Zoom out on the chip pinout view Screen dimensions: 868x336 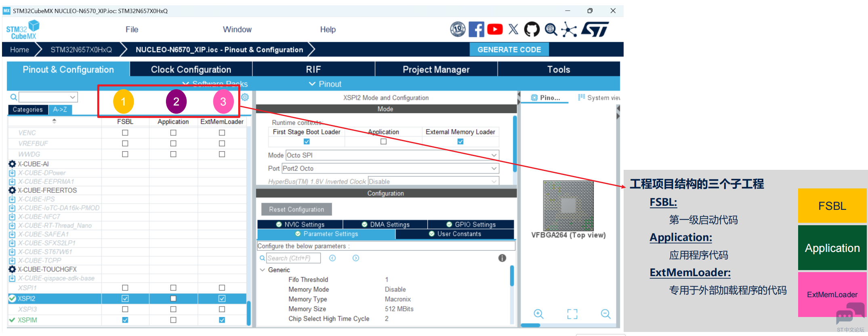(x=605, y=314)
